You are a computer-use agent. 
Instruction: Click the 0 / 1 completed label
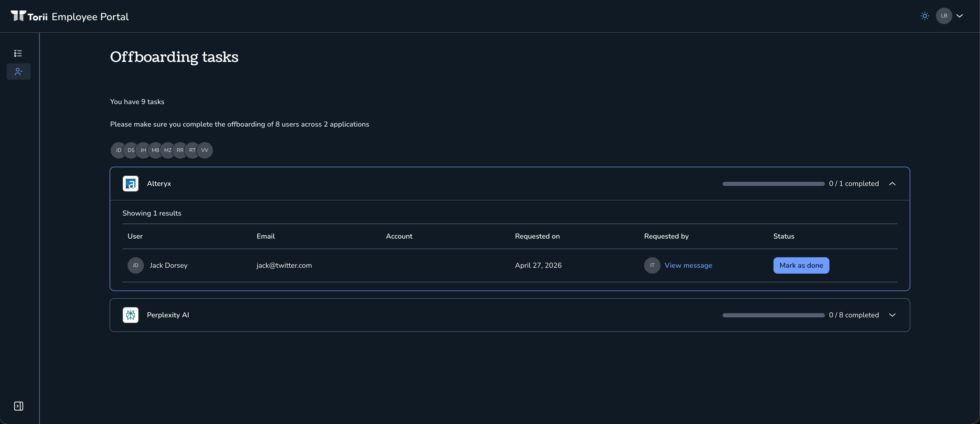tap(854, 183)
